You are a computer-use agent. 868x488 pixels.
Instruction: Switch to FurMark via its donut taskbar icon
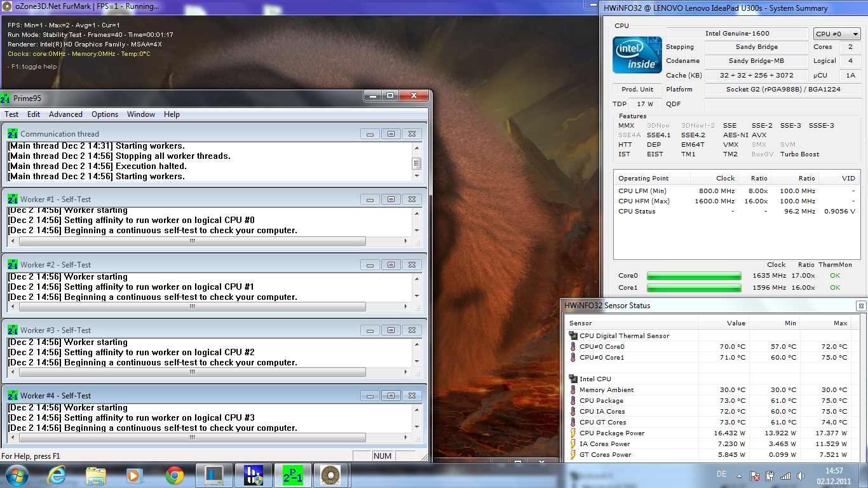330,475
